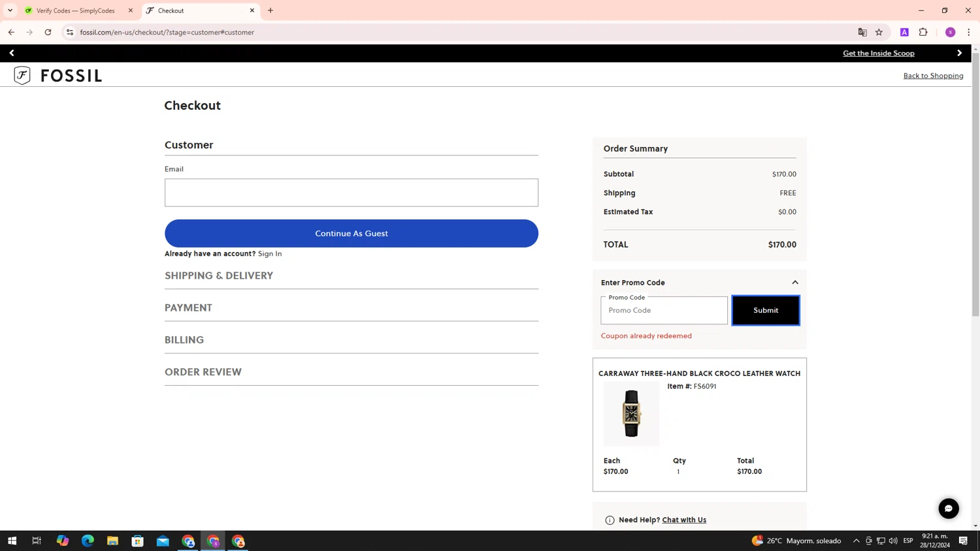
Task: Open the Mail app from the taskbar
Action: pyautogui.click(x=163, y=541)
